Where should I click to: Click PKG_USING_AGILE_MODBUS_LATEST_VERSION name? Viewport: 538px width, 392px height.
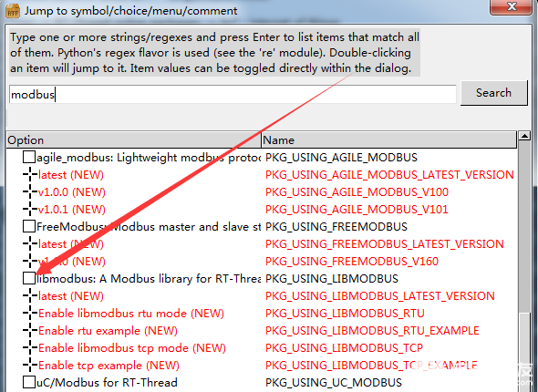click(389, 174)
